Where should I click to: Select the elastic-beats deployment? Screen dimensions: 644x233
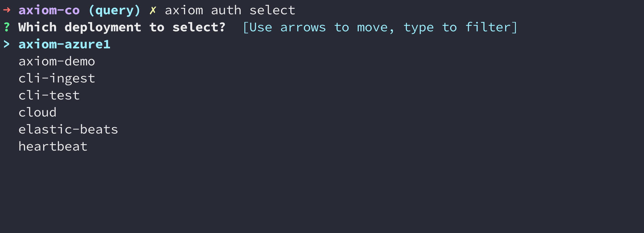[68, 129]
